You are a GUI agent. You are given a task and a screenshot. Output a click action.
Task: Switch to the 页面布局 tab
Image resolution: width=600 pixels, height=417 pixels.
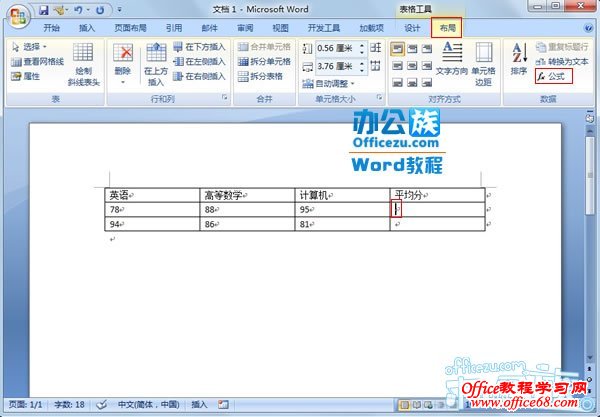click(x=130, y=28)
